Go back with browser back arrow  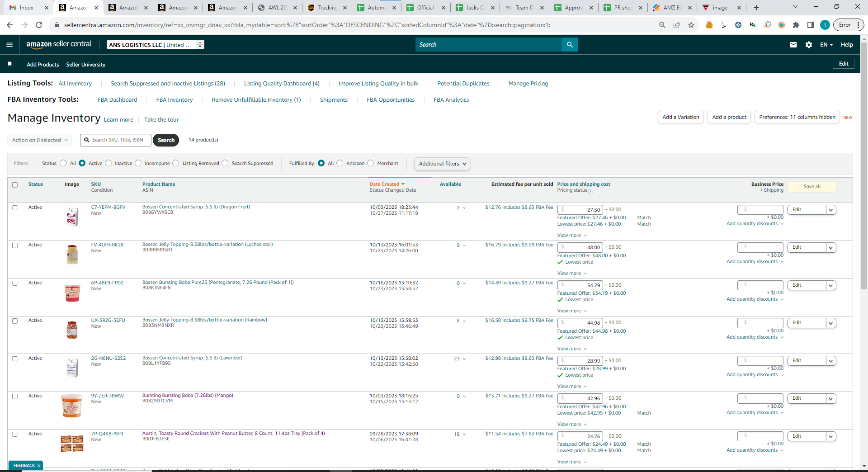(10, 25)
